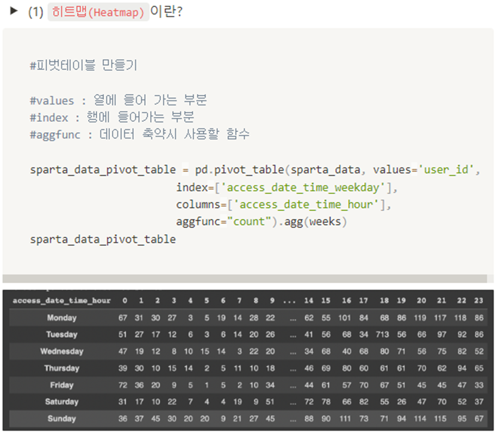Viewport: 504px width, 441px height.
Task: Click the Friday row label
Action: pos(62,385)
